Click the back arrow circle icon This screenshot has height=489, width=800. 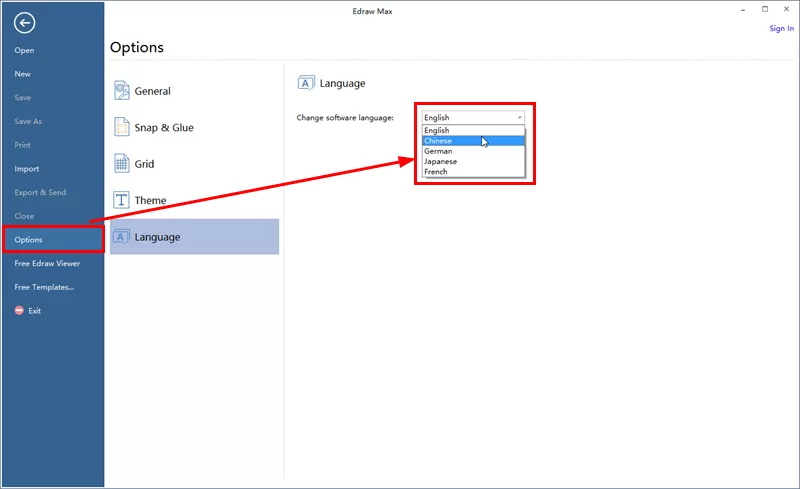(24, 23)
